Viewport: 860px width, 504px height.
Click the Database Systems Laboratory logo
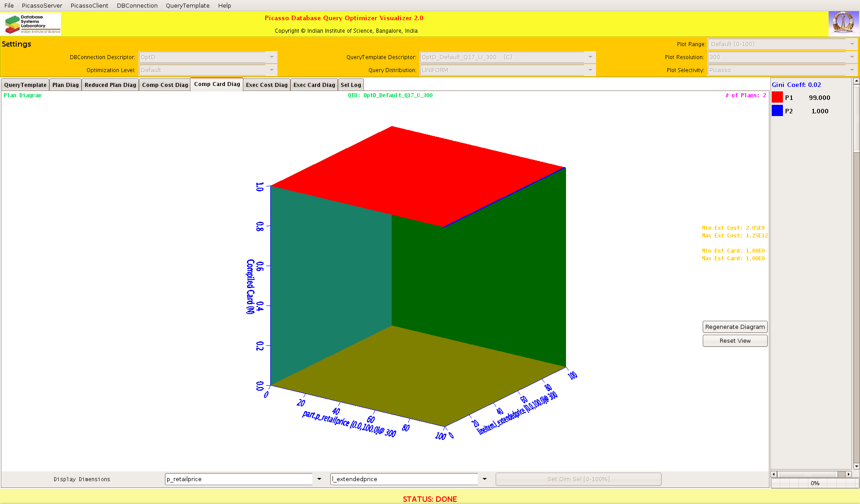point(31,24)
